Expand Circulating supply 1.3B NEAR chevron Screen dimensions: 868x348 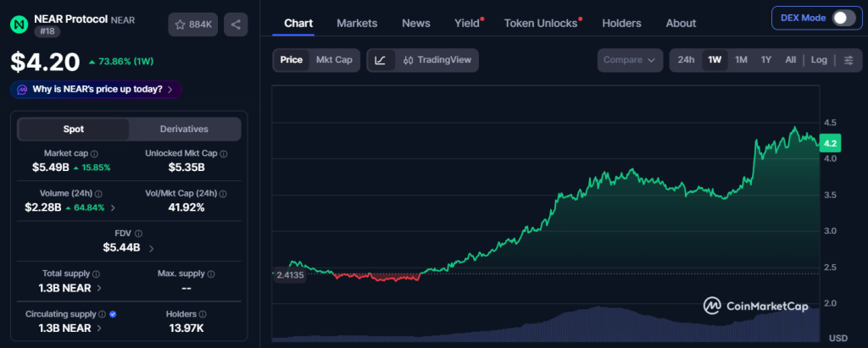[99, 328]
